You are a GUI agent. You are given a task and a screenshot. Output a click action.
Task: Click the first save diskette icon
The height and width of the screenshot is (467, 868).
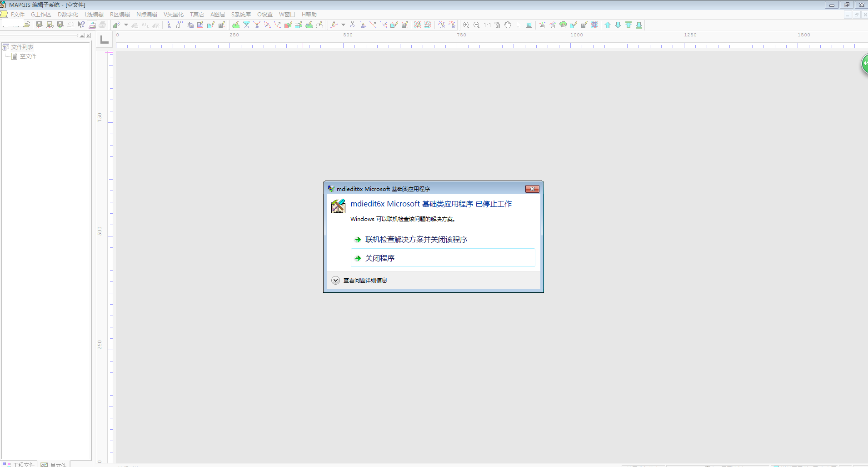(x=39, y=25)
